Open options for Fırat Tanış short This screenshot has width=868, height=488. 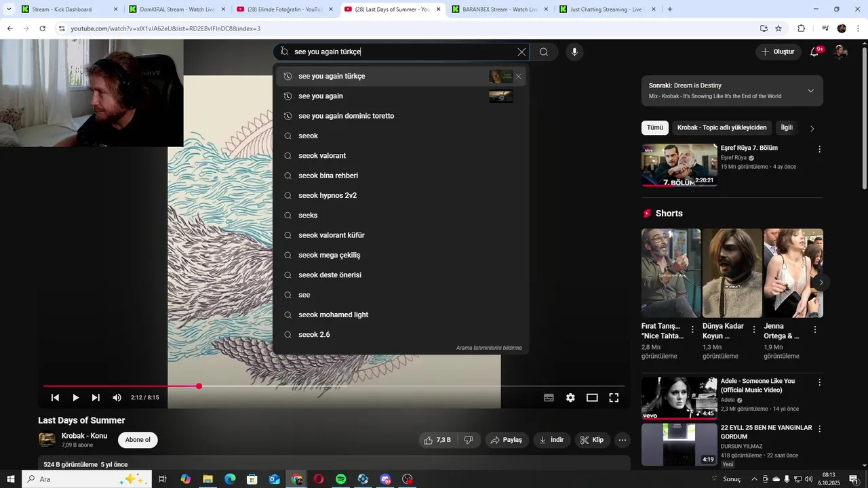(692, 329)
